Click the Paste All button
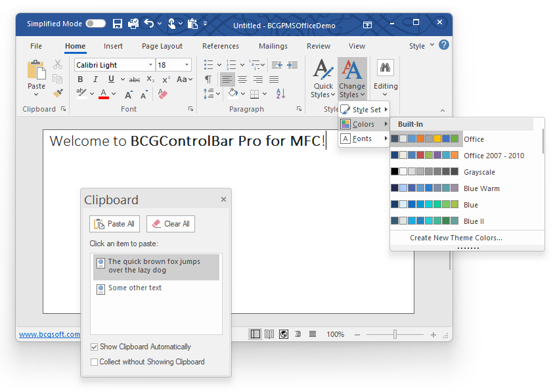 (115, 224)
